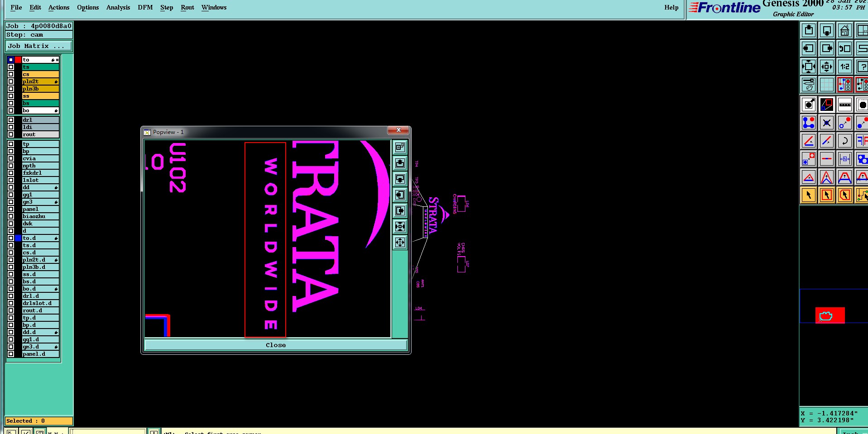This screenshot has height=434, width=868.
Task: Click the dimension width tool icon
Action: point(845,159)
